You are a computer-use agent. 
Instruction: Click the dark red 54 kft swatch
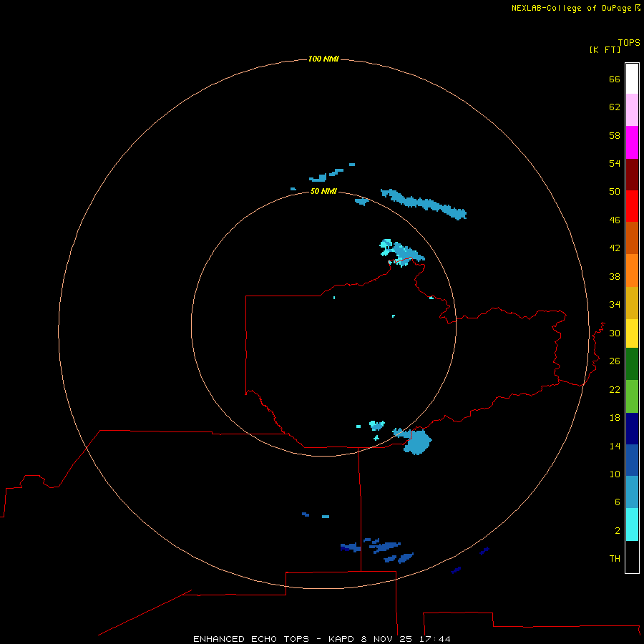tap(632, 174)
